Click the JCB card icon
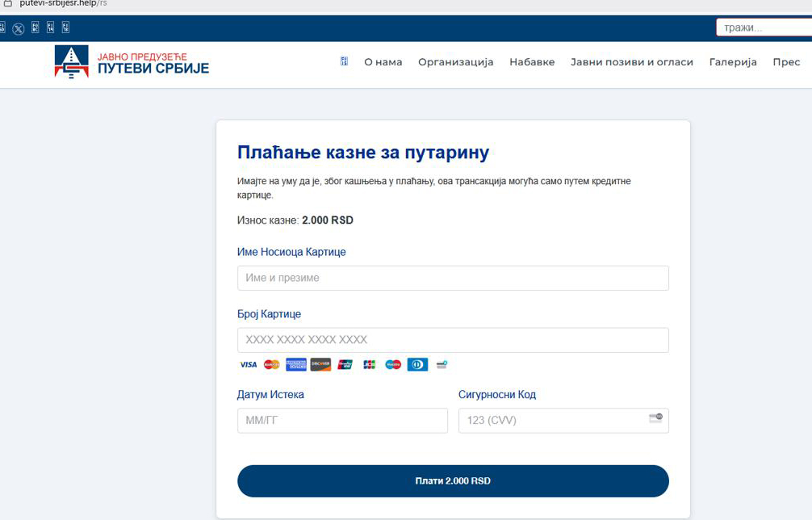The image size is (812, 520). coord(370,365)
